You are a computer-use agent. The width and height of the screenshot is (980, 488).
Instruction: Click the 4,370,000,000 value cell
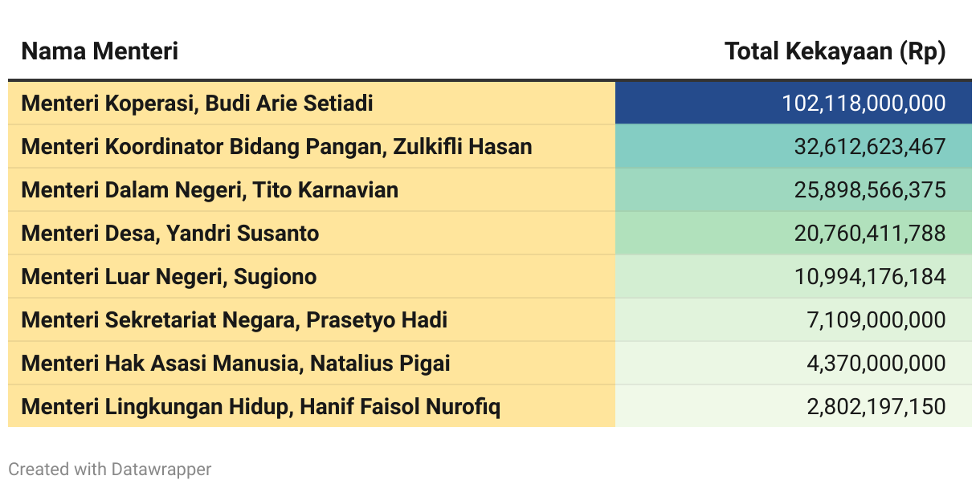[x=794, y=363]
